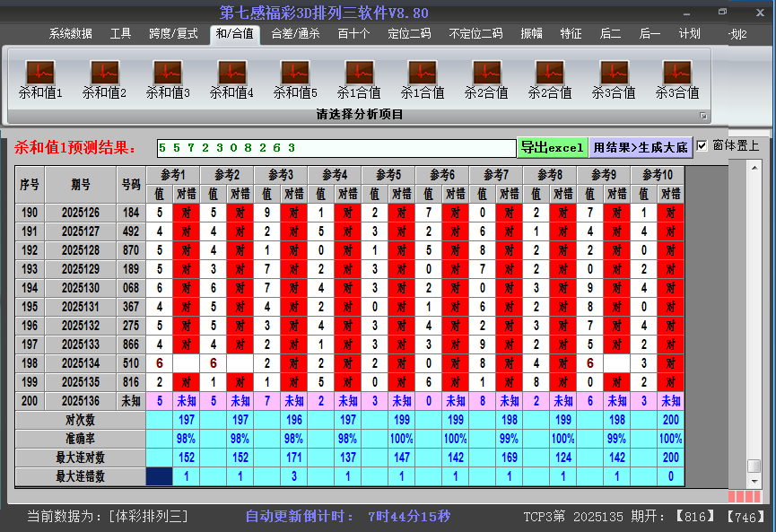The image size is (776, 532).
Task: Click the 号码 cell 492
Action: tap(131, 231)
